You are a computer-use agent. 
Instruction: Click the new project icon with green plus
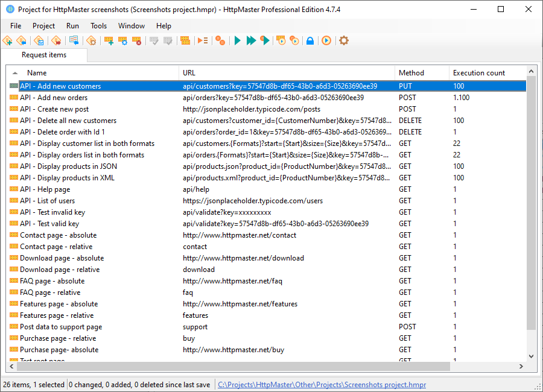tap(8, 40)
